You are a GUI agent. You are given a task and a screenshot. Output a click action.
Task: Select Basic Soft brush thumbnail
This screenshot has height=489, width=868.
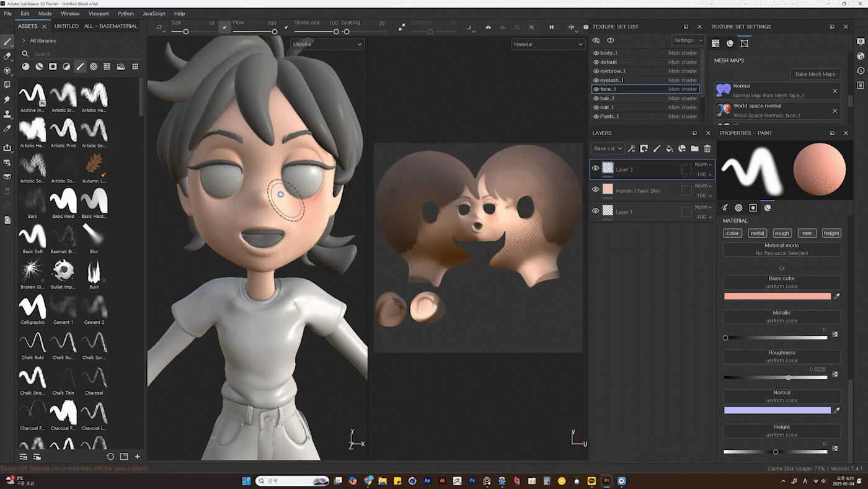[x=32, y=236]
